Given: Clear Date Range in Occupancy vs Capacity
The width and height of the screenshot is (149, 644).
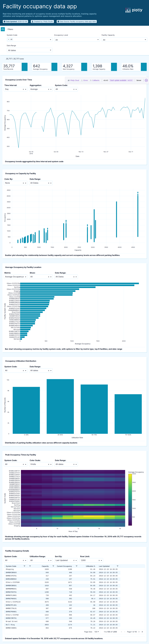Looking at the screenshot, I should coord(49,183).
